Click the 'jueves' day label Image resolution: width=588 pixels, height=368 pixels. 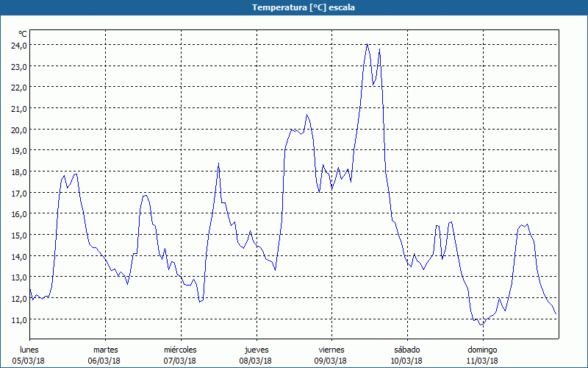(x=257, y=349)
